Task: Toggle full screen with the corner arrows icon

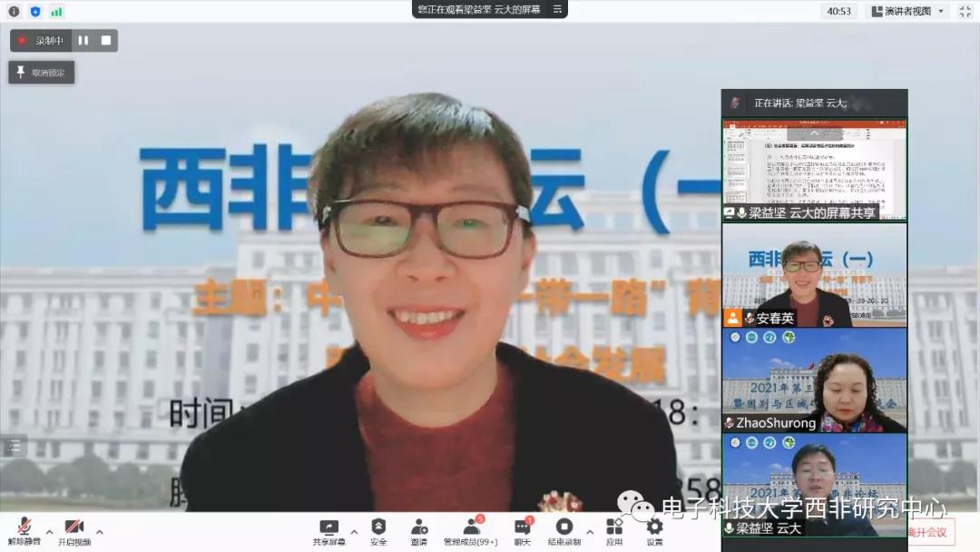Action: click(965, 11)
